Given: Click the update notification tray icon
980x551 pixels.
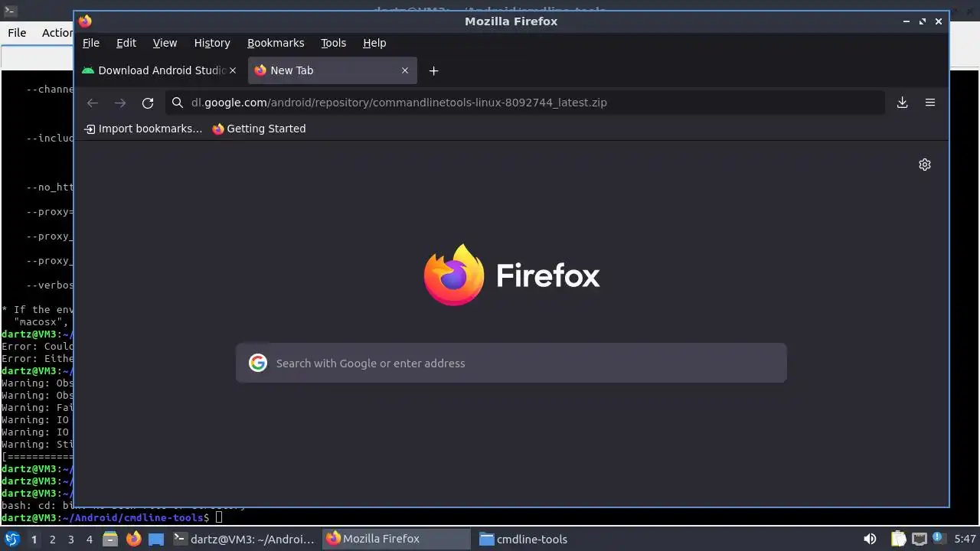Looking at the screenshot, I should pyautogui.click(x=938, y=539).
